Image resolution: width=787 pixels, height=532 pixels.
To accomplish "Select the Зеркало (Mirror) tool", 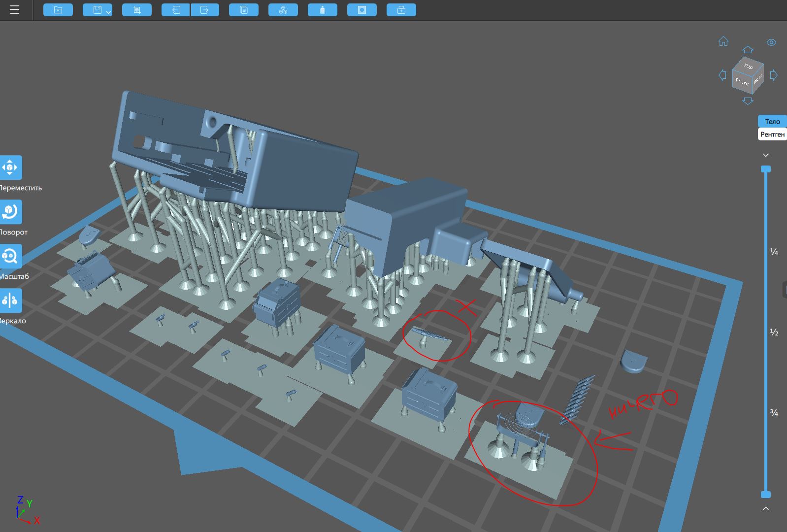I will pyautogui.click(x=10, y=300).
